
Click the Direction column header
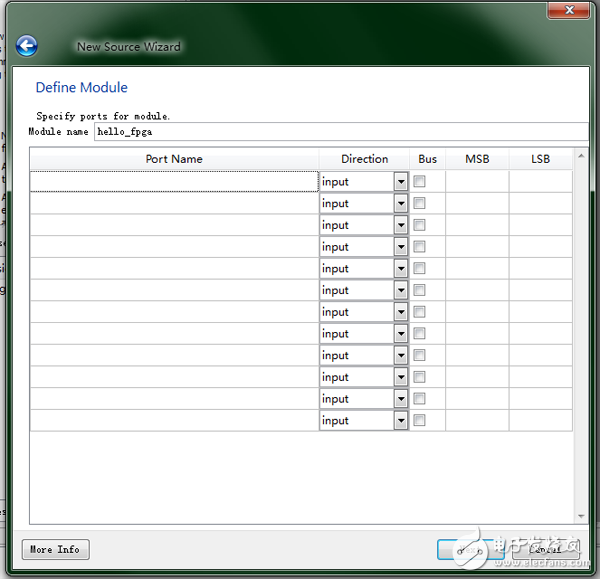click(364, 159)
